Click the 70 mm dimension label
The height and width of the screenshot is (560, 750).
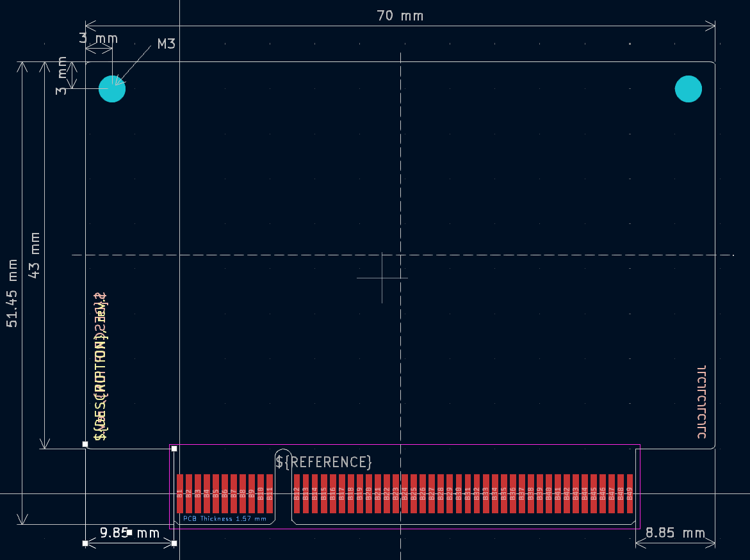pos(400,15)
